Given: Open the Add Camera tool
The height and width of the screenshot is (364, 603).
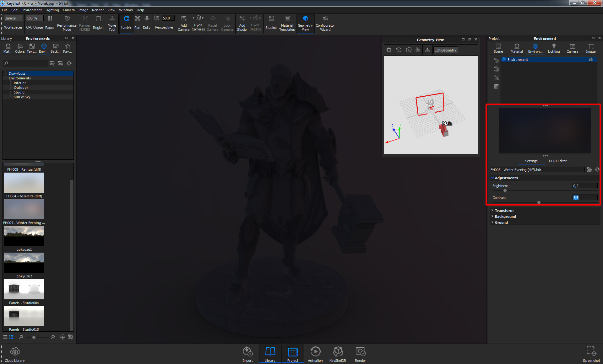Looking at the screenshot, I should [184, 23].
